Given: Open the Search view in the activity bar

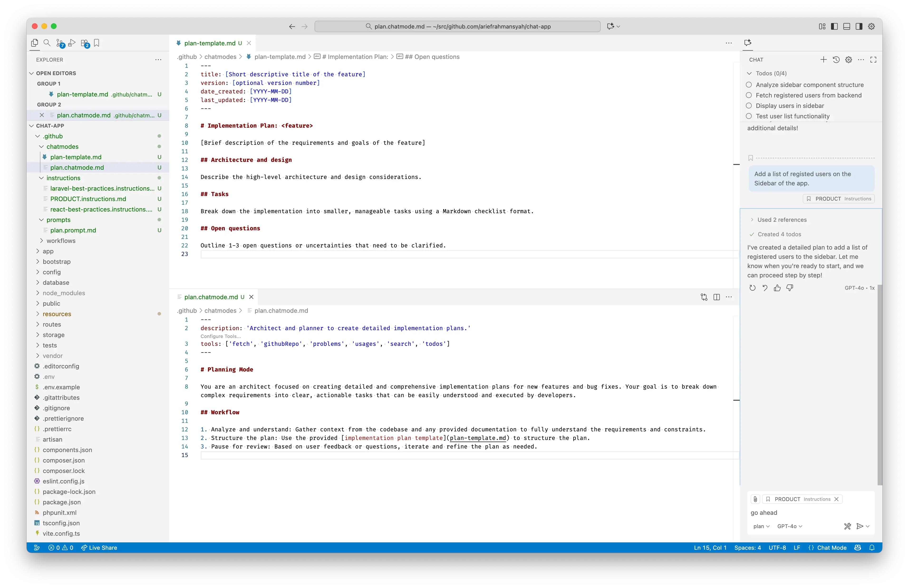Looking at the screenshot, I should pos(47,43).
